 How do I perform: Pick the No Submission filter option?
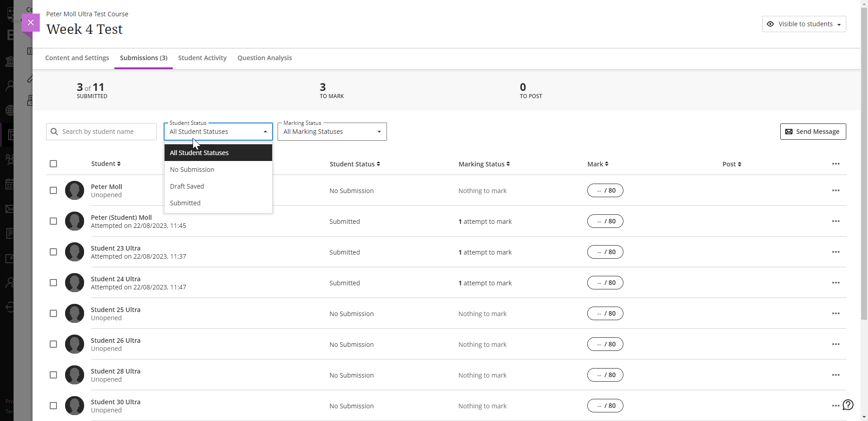[x=192, y=170]
